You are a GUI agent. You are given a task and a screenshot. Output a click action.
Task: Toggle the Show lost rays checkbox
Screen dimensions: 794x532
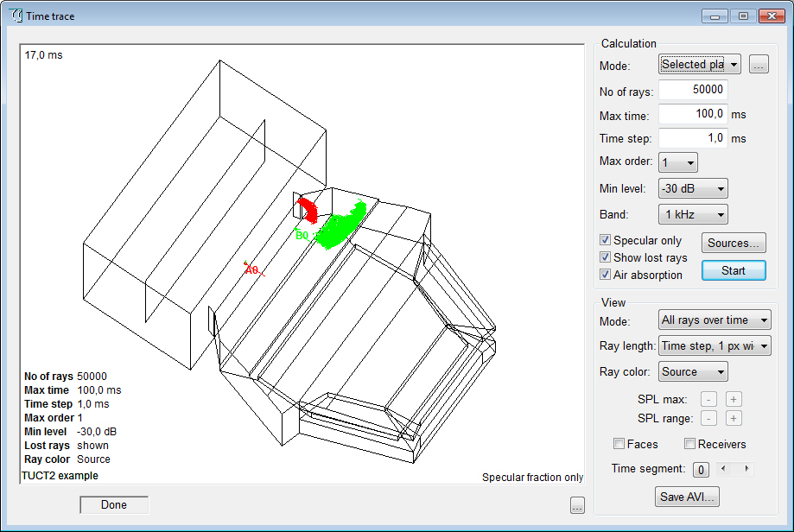click(x=605, y=257)
